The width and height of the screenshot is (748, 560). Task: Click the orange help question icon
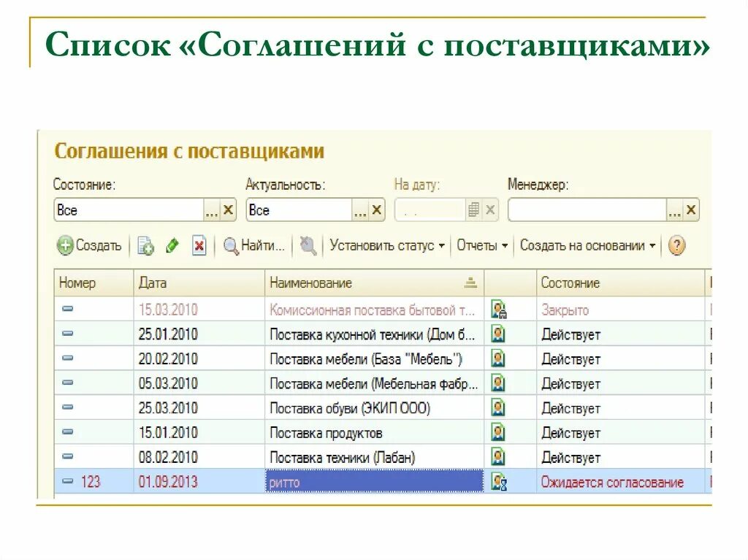coord(676,245)
